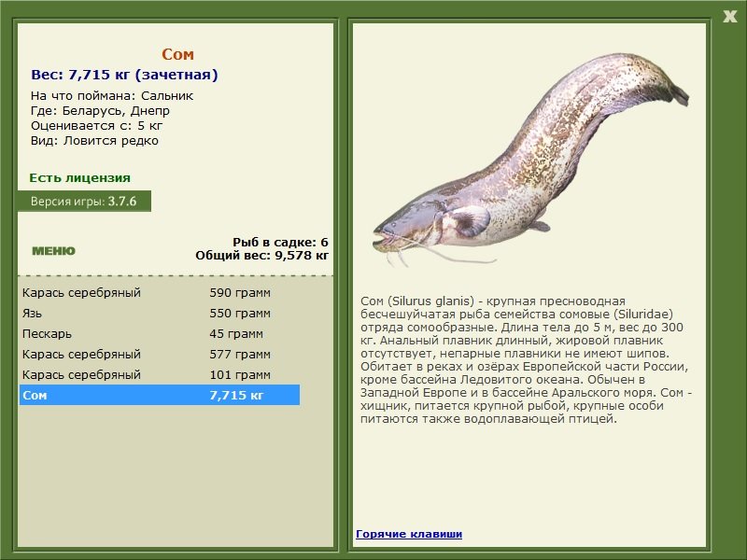This screenshot has width=747, height=560.
Task: Click the Вес: 7,715 кг (зачетная) line
Action: [124, 75]
